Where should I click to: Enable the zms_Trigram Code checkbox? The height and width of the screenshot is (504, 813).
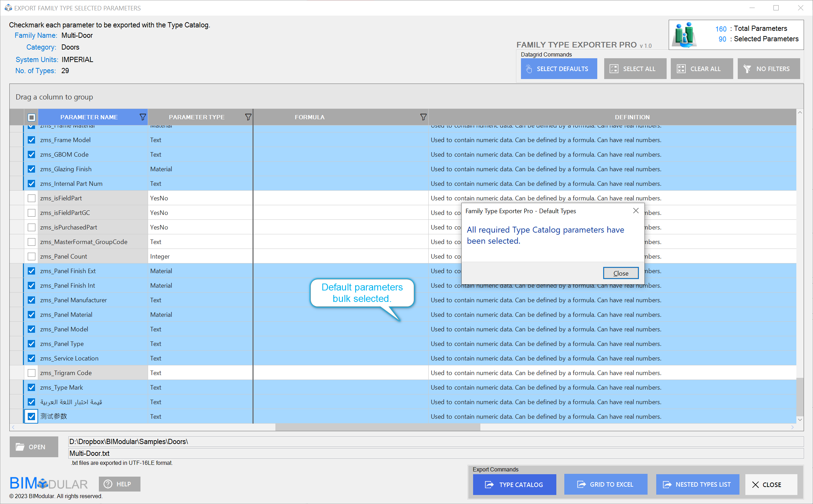tap(32, 373)
